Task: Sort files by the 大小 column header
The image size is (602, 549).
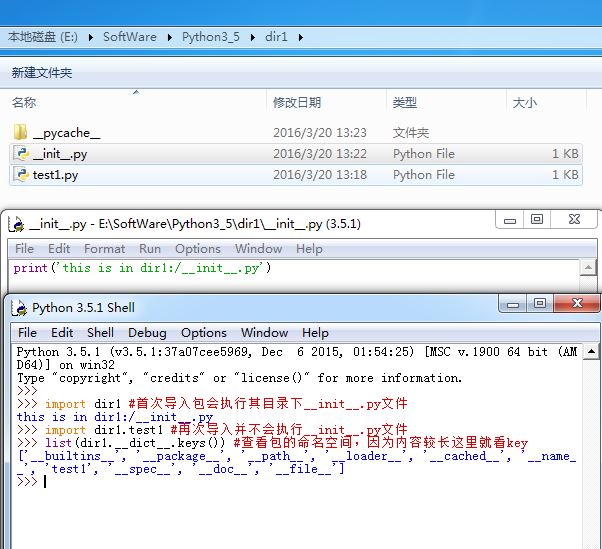Action: 524,103
